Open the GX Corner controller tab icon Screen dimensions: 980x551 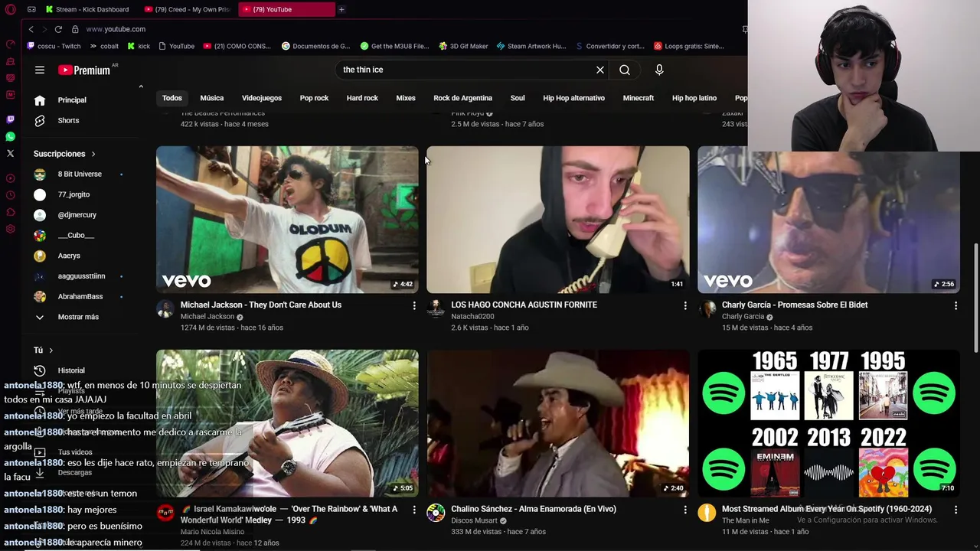(x=31, y=9)
